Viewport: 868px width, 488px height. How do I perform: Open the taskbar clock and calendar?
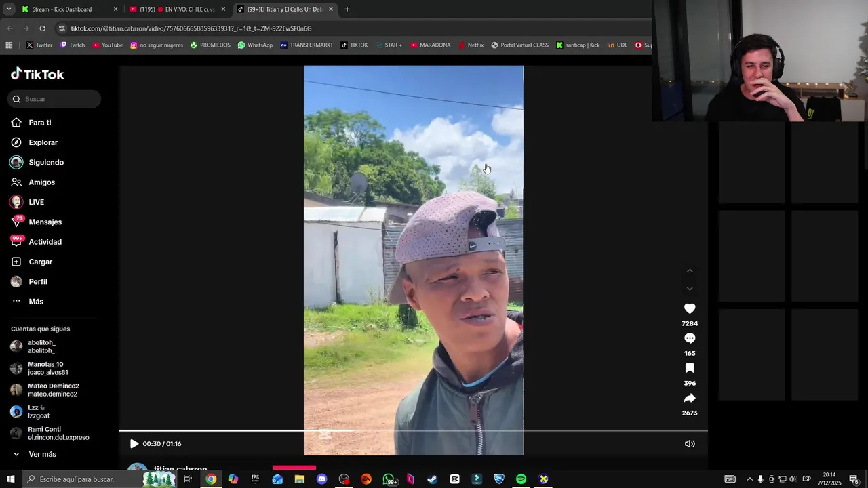[829, 479]
